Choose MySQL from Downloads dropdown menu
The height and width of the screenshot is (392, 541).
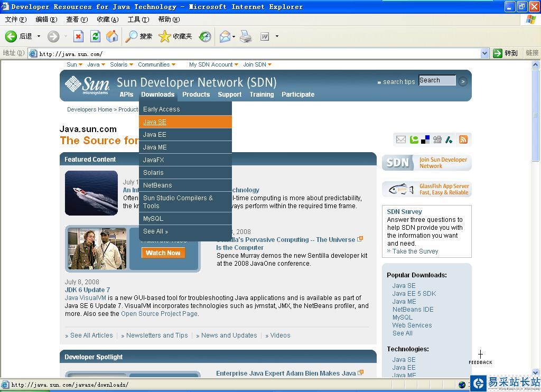185,219
